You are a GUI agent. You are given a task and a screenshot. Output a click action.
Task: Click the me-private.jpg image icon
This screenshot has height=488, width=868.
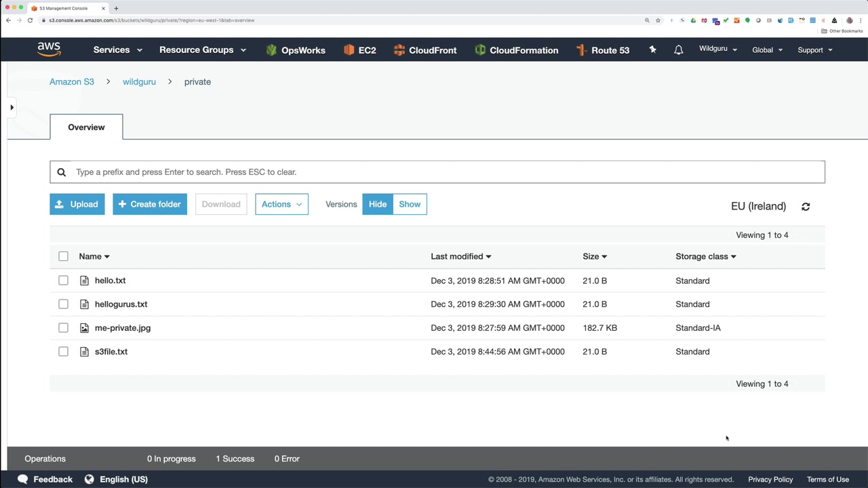pos(84,328)
